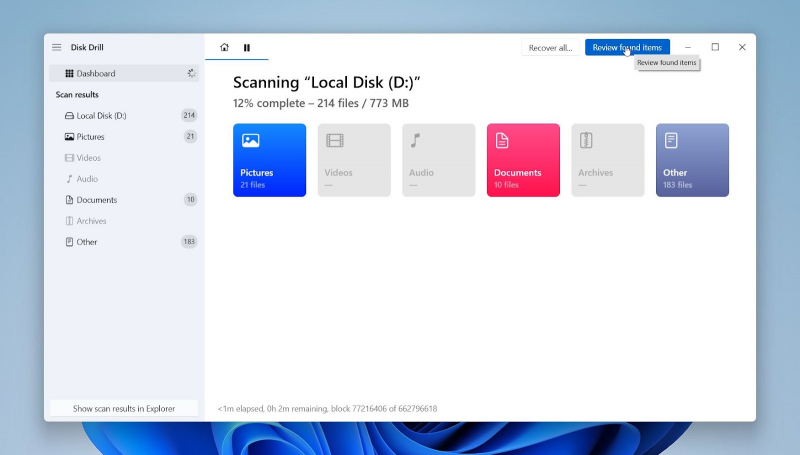Click the drive icon beside Local Disk (D:)

pos(69,116)
